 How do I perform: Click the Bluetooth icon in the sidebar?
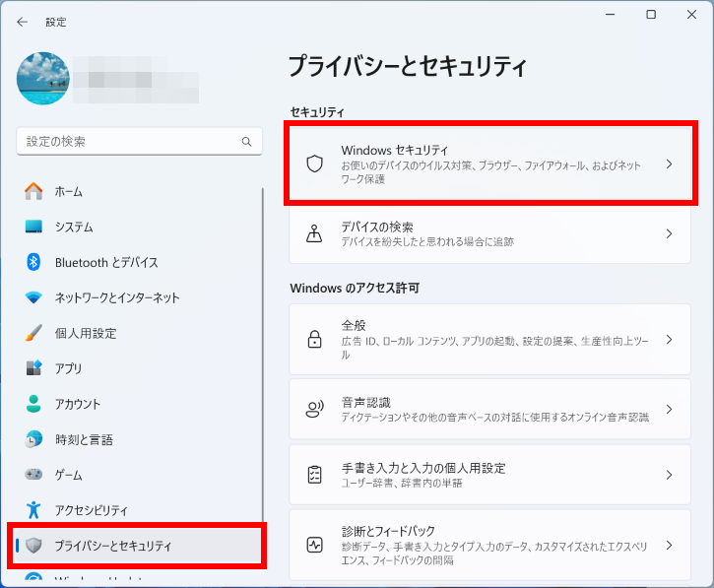[33, 262]
